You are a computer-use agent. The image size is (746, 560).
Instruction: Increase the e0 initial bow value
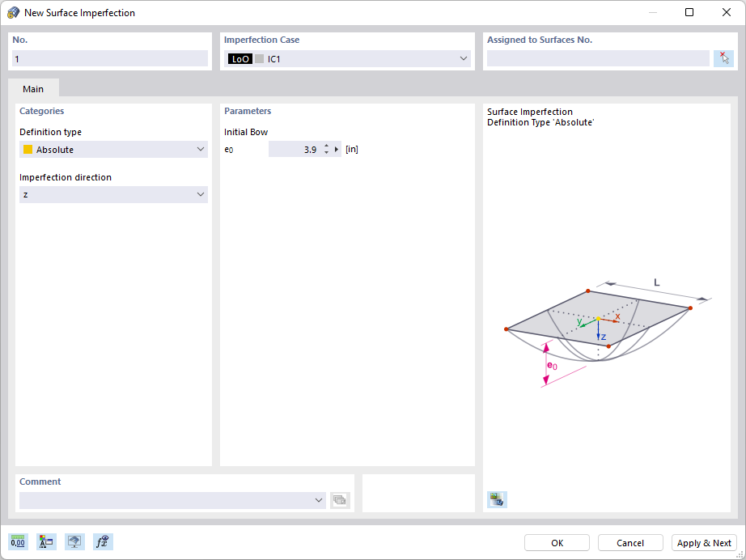click(x=326, y=146)
